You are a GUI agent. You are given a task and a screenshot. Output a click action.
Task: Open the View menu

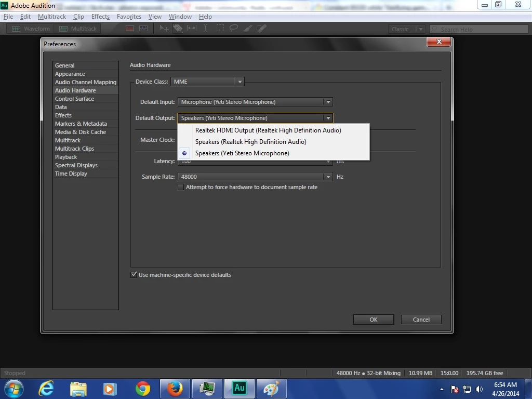155,17
